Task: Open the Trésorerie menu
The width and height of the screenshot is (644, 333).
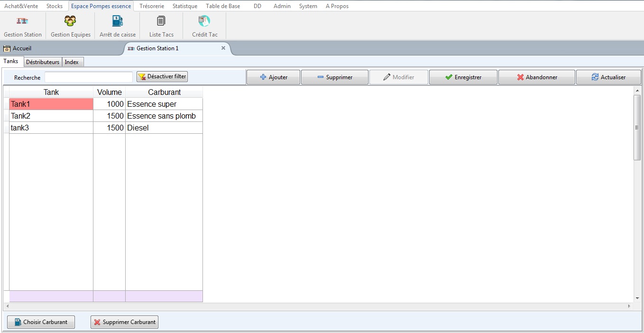Action: [x=152, y=6]
